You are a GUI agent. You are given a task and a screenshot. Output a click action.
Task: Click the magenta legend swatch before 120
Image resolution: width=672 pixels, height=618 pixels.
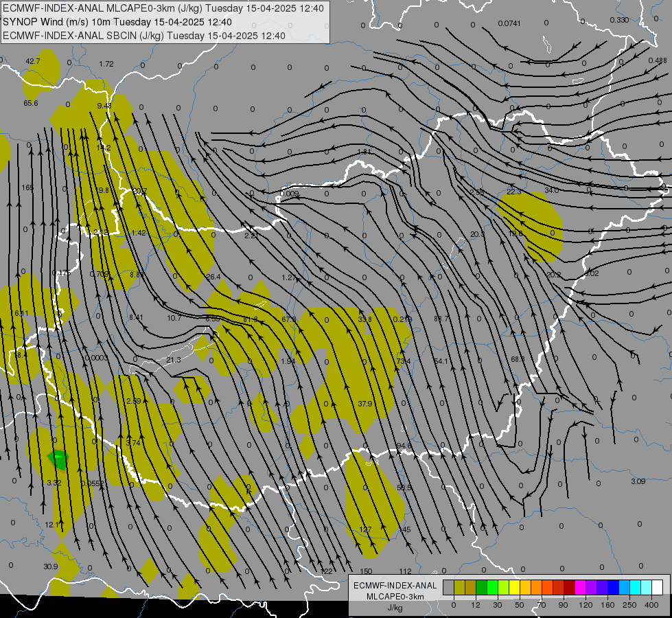(x=580, y=587)
